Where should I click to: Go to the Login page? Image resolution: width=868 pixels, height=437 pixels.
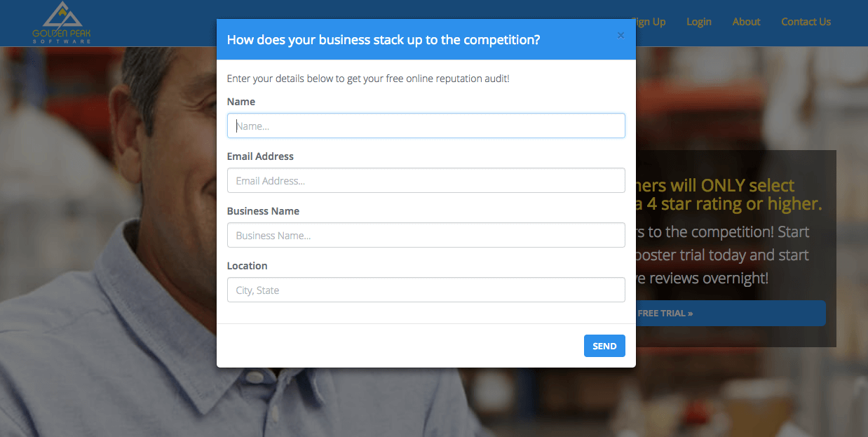click(x=698, y=22)
